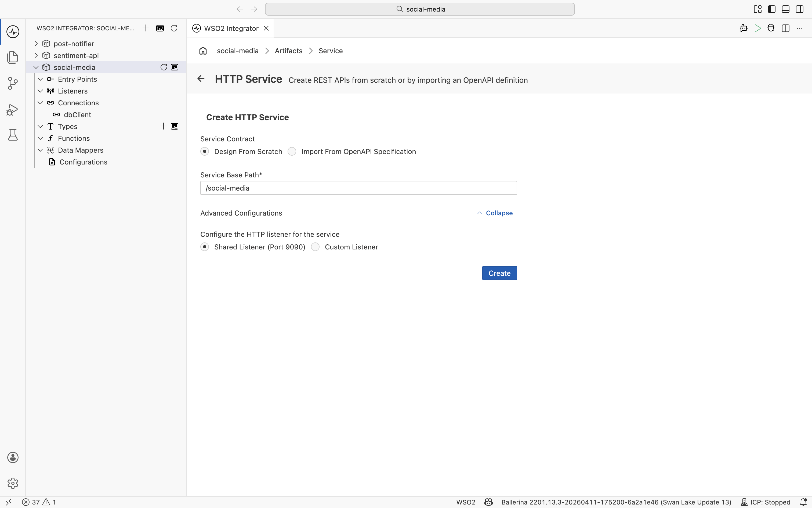This screenshot has height=508, width=812.
Task: Collapse the Listeners node
Action: tap(40, 91)
